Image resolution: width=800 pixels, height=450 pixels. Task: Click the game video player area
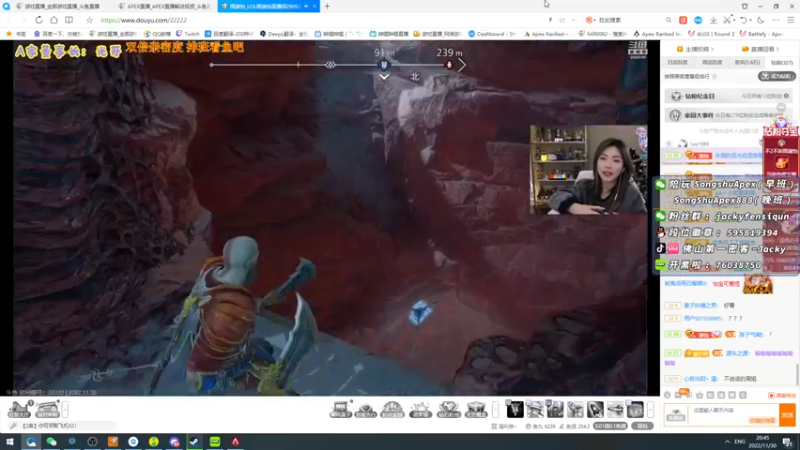(330, 218)
